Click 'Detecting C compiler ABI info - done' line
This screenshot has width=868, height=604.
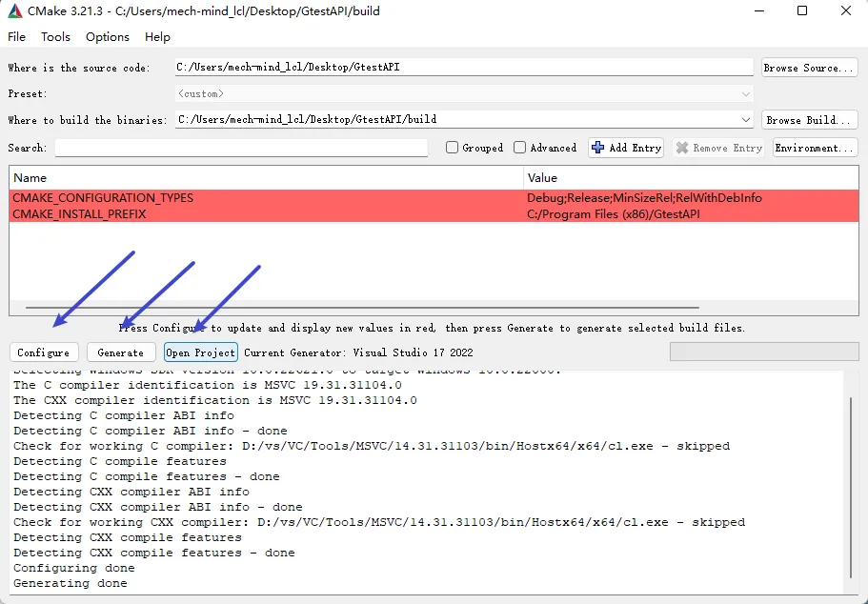(151, 431)
